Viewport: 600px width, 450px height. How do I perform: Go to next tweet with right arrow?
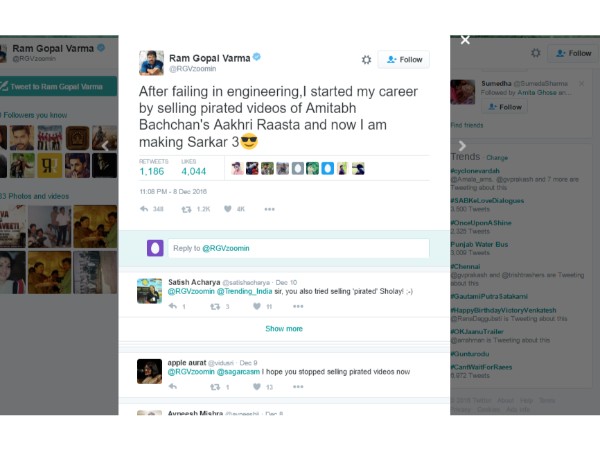pyautogui.click(x=462, y=146)
